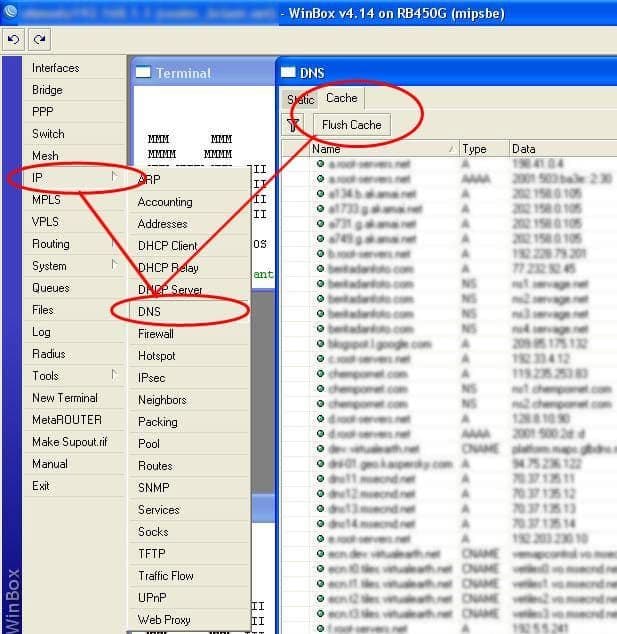The width and height of the screenshot is (617, 634).
Task: Select Hotspot in the IP submenu
Action: (189, 356)
